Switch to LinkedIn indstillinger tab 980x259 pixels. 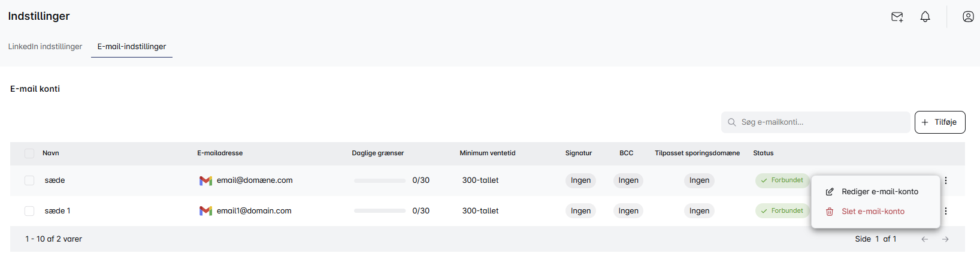(x=45, y=47)
